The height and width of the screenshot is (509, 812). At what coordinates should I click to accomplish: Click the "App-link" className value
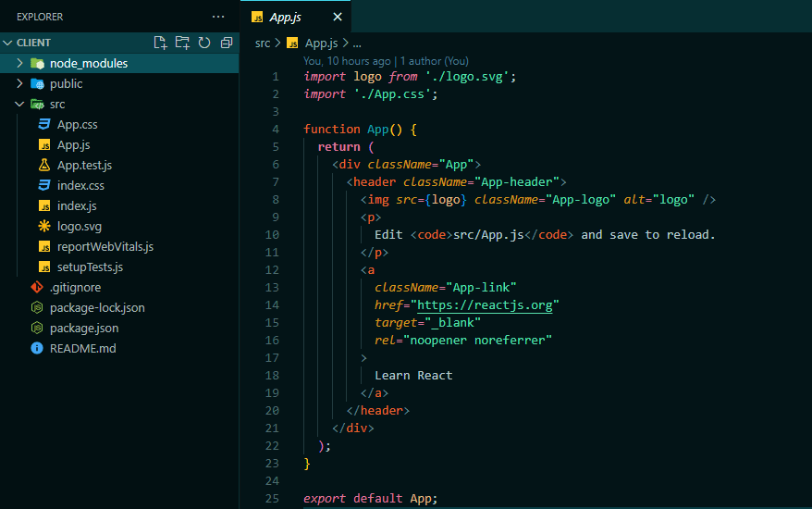click(x=481, y=287)
